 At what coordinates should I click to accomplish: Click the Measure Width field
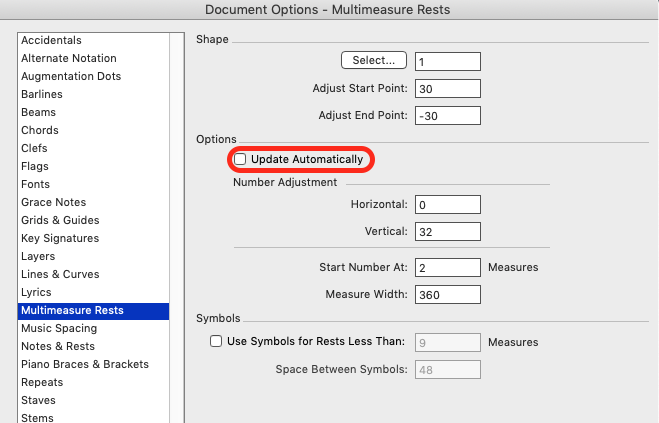(x=448, y=295)
